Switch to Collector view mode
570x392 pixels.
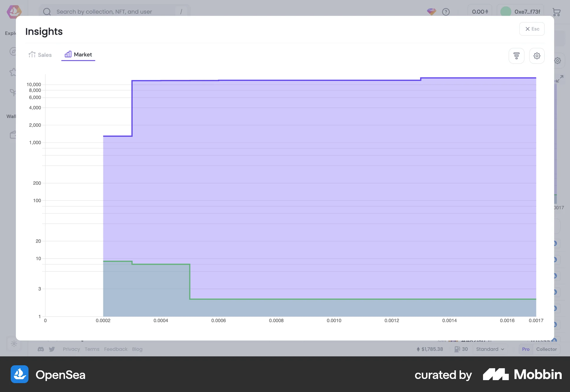[546, 349]
